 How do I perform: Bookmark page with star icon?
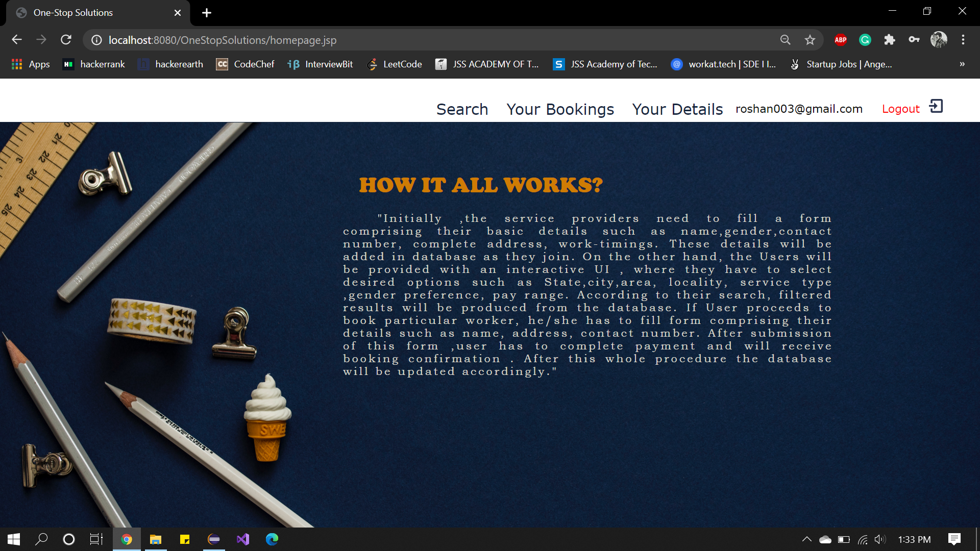tap(810, 40)
